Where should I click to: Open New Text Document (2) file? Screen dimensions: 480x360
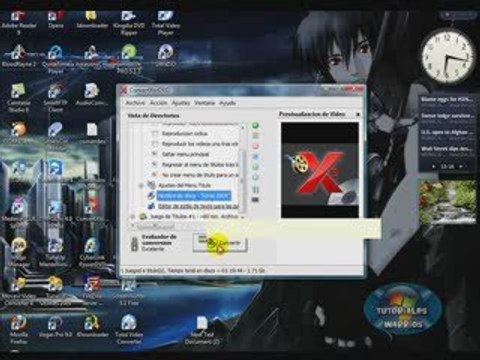tap(202, 331)
